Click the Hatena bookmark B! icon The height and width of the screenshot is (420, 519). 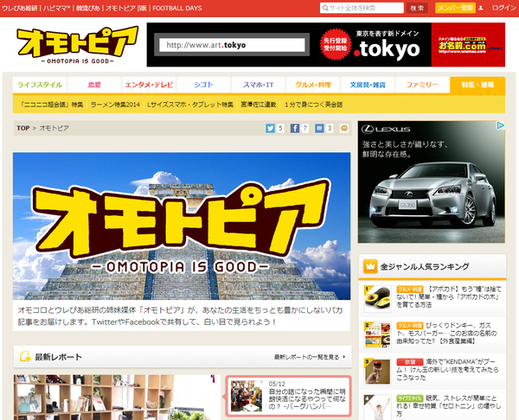(320, 129)
